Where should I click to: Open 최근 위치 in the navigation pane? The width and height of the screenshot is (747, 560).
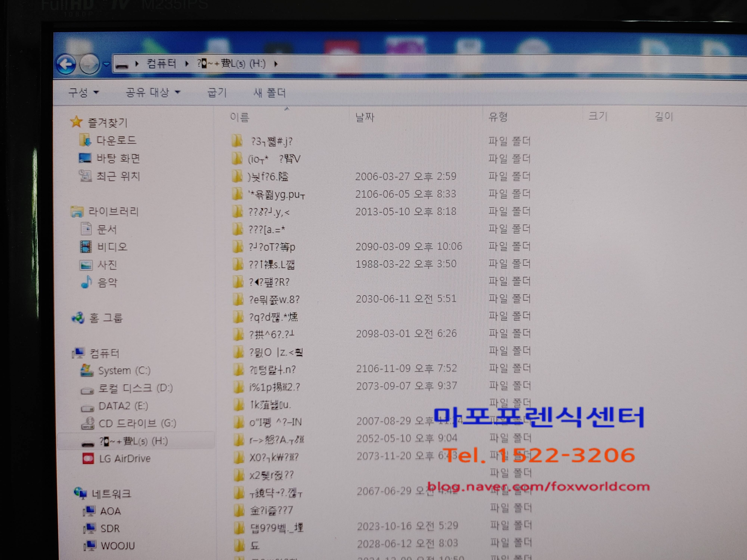point(118,176)
